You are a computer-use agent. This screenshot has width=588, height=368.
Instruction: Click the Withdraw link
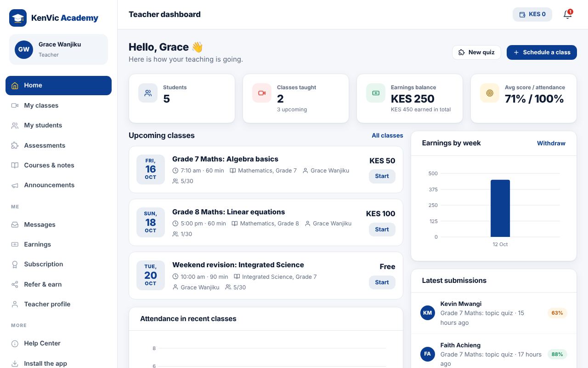click(x=551, y=144)
